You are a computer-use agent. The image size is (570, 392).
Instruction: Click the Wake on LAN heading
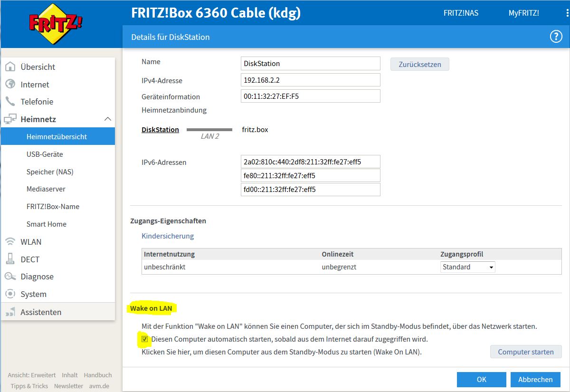pyautogui.click(x=151, y=308)
